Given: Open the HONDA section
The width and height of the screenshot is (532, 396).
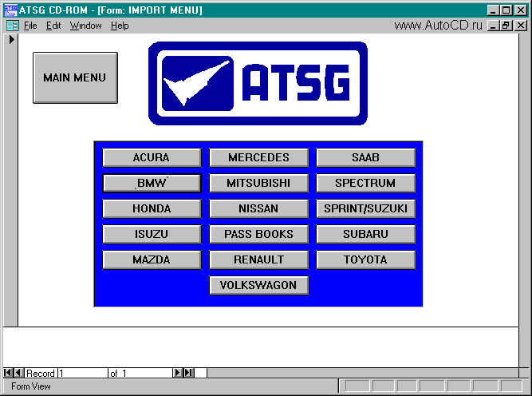Looking at the screenshot, I should pyautogui.click(x=152, y=208).
